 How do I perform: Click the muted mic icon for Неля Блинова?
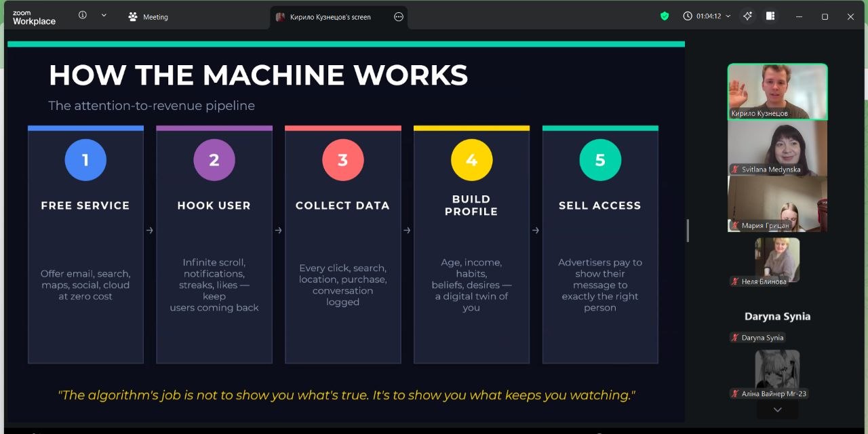[734, 281]
